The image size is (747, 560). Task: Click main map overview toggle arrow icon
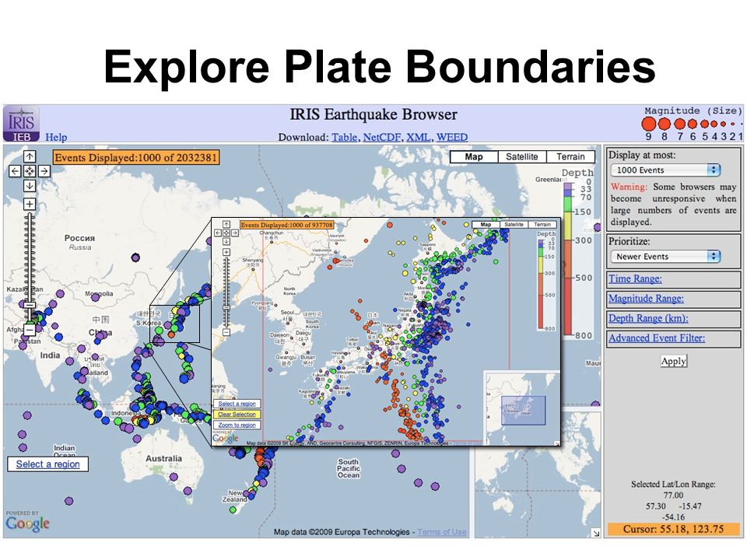pos(595,534)
